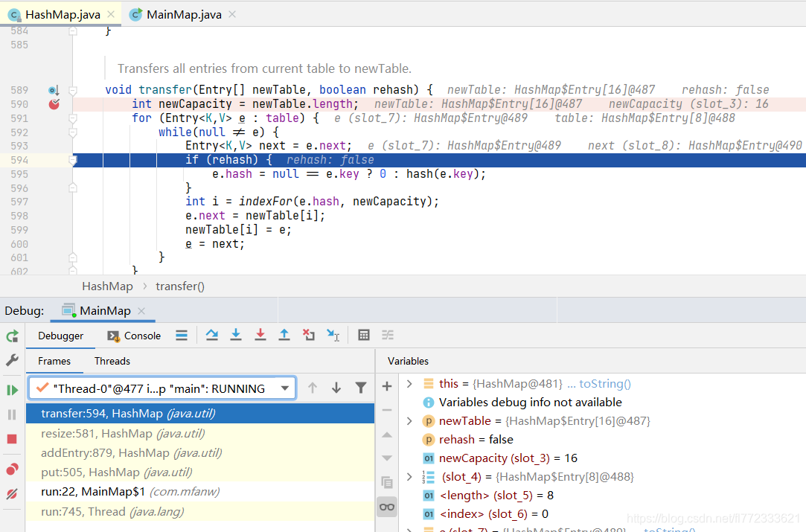Image resolution: width=806 pixels, height=532 pixels.
Task: Toggle show watches in variables glasses icon
Action: coord(387,507)
